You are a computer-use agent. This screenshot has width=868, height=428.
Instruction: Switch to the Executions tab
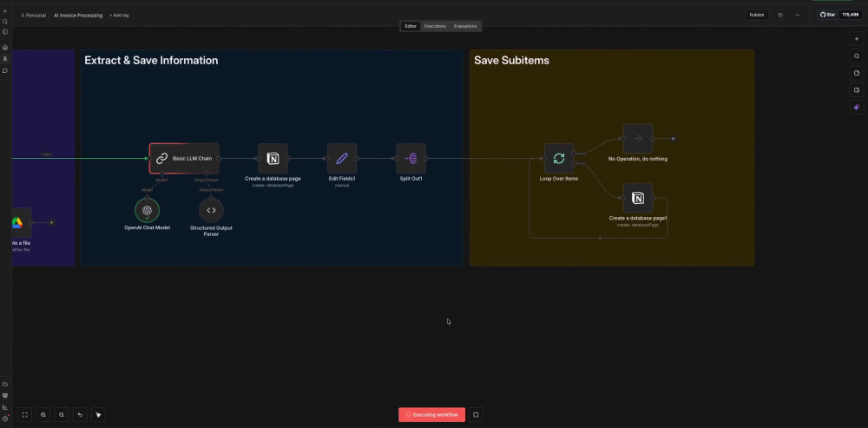tap(435, 26)
